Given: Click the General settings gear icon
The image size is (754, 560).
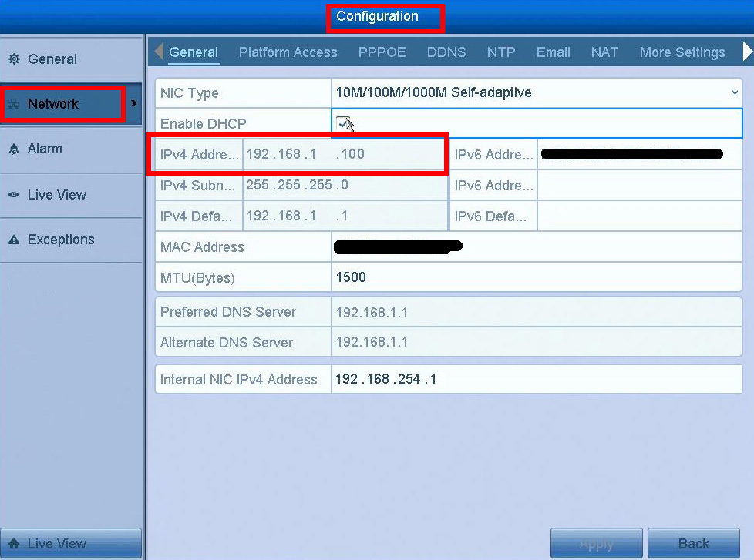Looking at the screenshot, I should [x=12, y=59].
